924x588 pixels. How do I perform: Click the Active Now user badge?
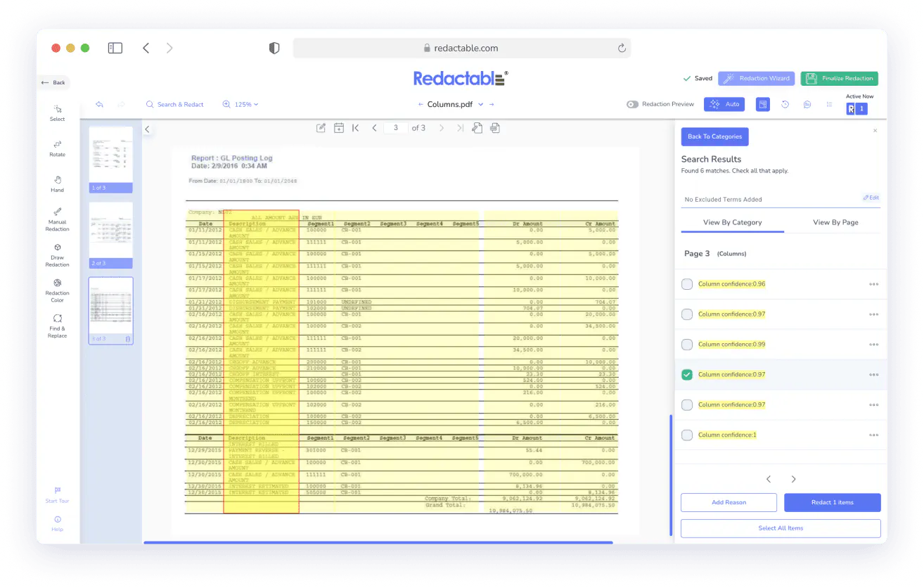pyautogui.click(x=857, y=109)
